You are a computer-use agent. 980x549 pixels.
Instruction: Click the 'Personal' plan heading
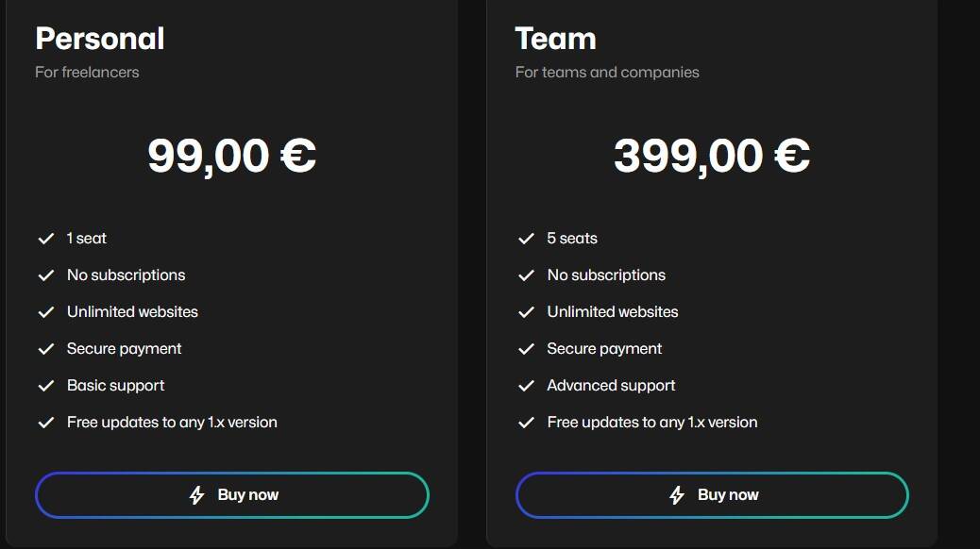coord(99,39)
